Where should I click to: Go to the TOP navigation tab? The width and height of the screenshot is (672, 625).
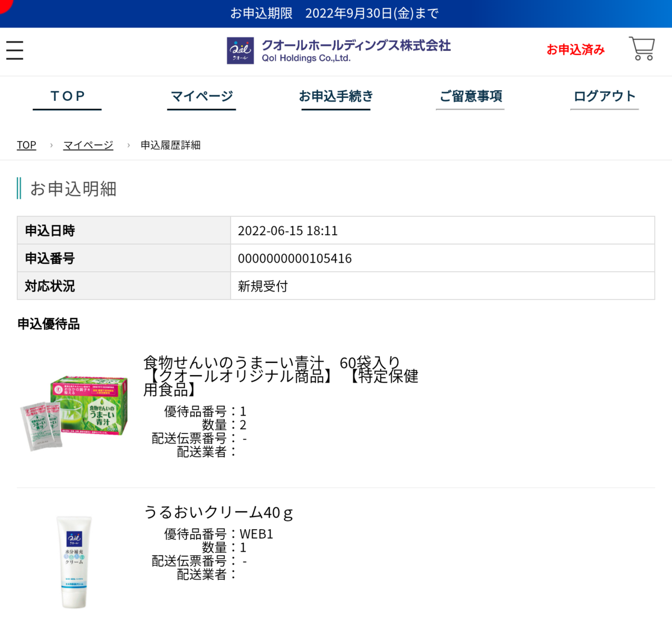click(x=67, y=96)
